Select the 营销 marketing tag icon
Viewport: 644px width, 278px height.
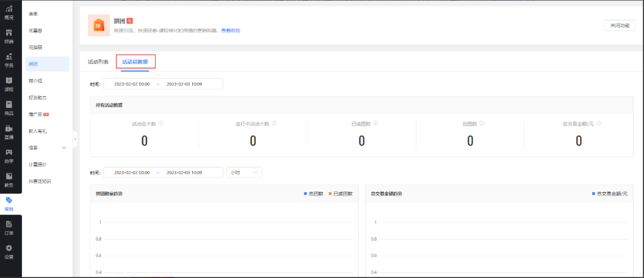tap(9, 200)
